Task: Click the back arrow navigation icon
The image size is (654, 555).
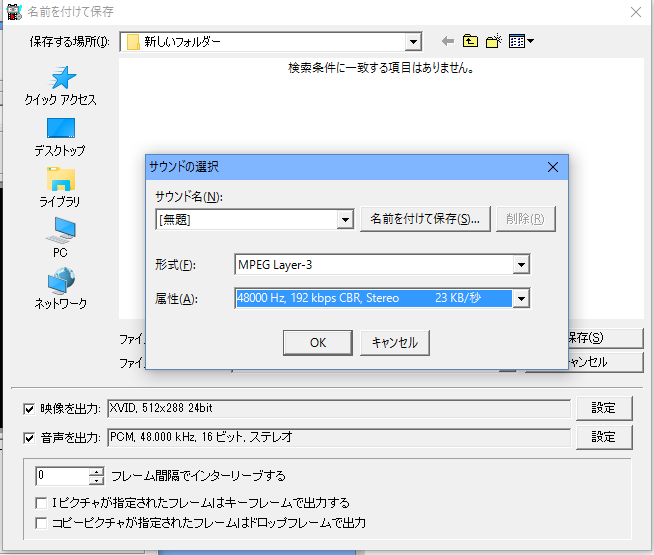Action: [x=447, y=41]
